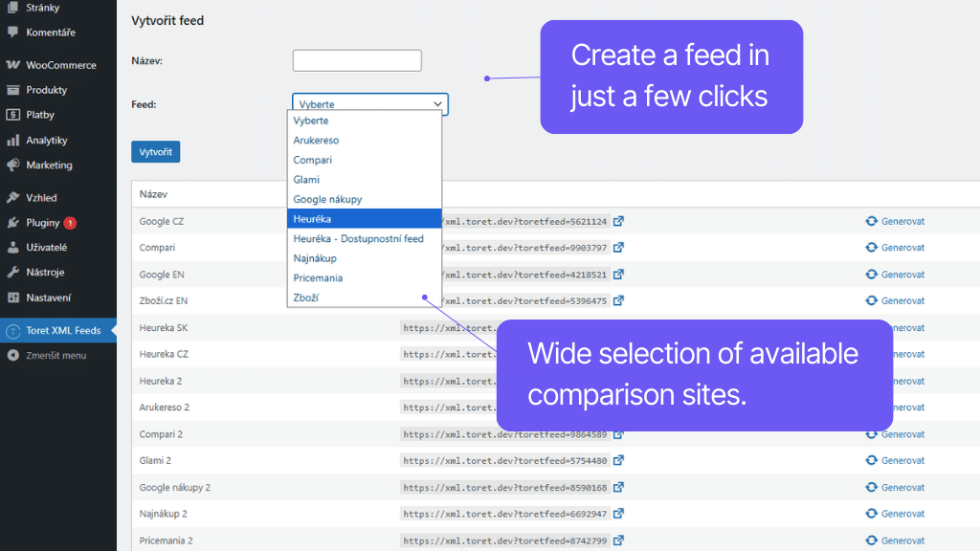Image resolution: width=980 pixels, height=551 pixels.
Task: Click the Arukereso 2 row name
Action: [165, 408]
